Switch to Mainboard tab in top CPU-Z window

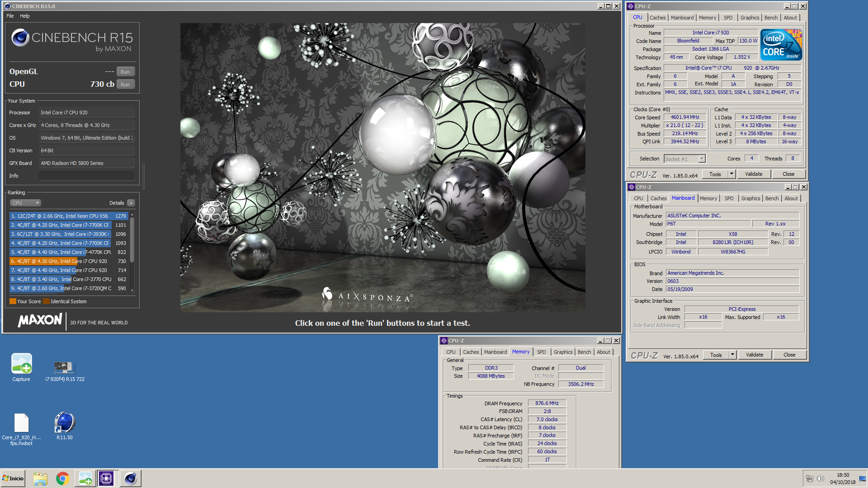[x=682, y=18]
